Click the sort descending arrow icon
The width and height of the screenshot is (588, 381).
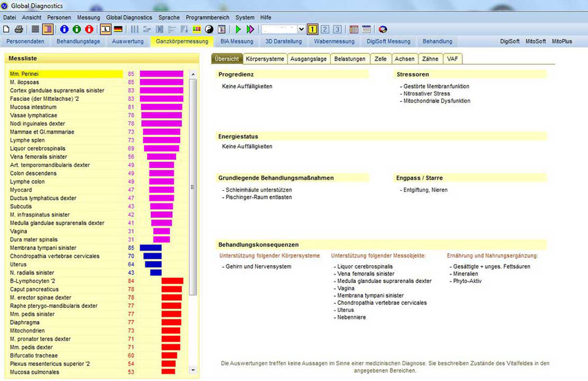click(x=184, y=29)
